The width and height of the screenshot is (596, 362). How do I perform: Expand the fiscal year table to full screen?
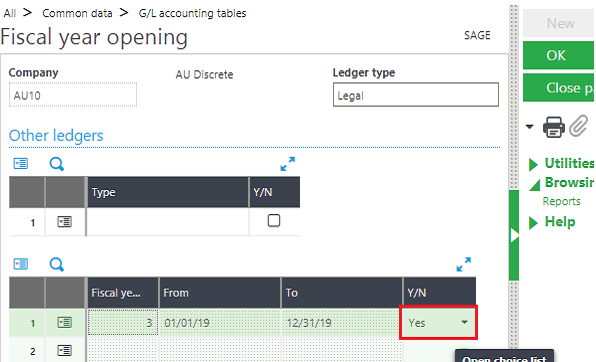pyautogui.click(x=463, y=264)
